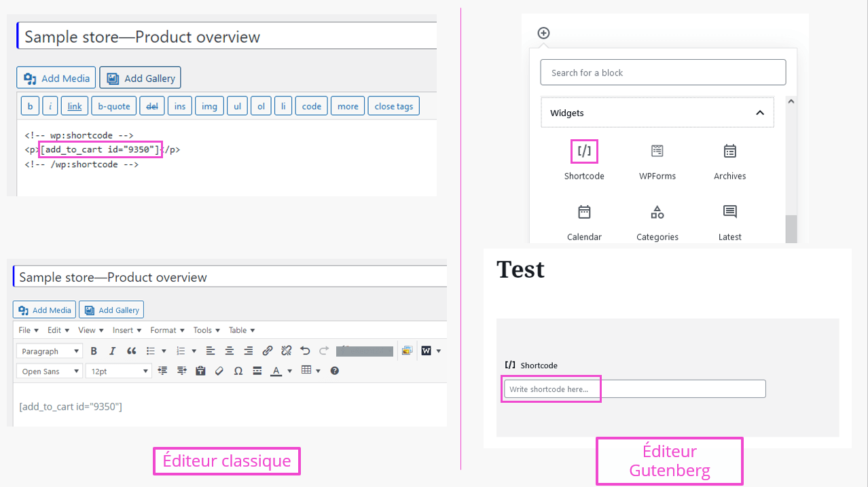Open the Format menu
868x487 pixels.
[x=167, y=330]
